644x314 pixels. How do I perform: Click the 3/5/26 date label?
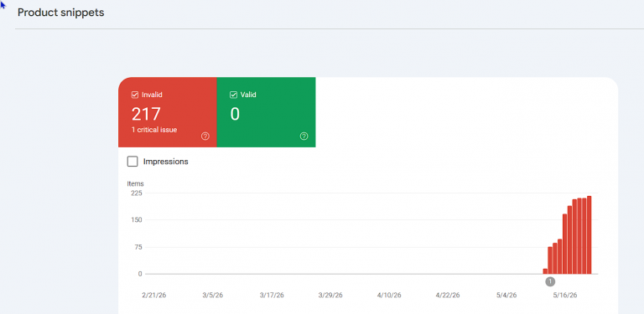tap(213, 295)
